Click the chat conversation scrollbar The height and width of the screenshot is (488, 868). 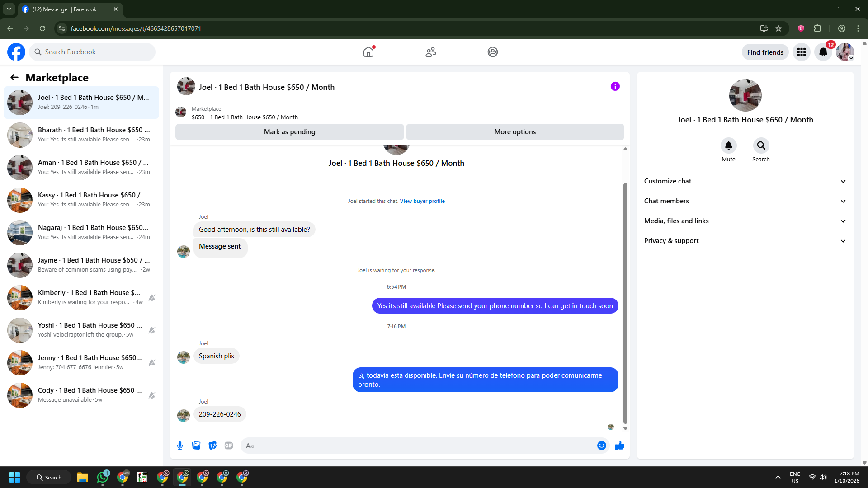[625, 303]
